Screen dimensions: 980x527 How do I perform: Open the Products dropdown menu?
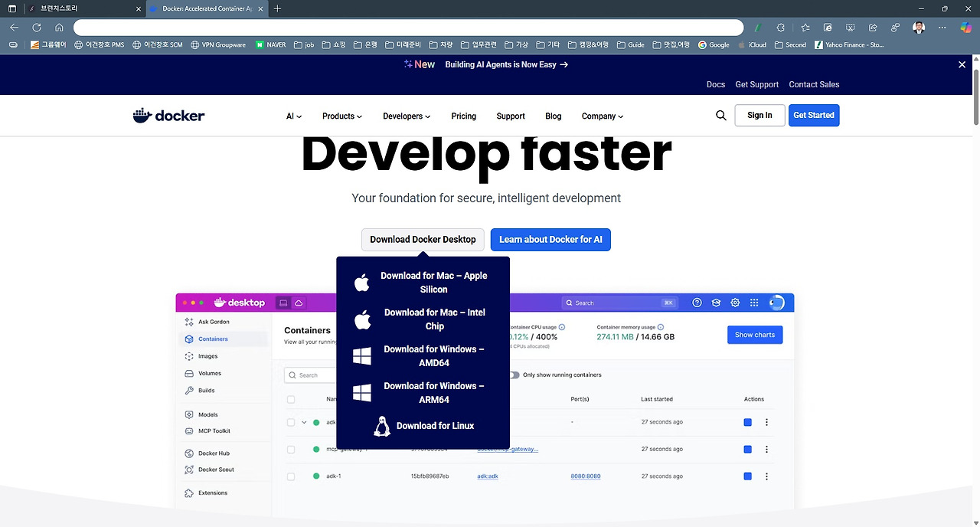click(341, 116)
